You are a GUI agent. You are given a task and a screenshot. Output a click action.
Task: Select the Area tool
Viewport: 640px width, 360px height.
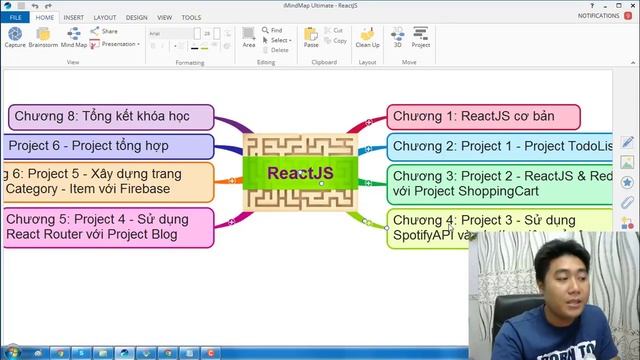[x=249, y=37]
